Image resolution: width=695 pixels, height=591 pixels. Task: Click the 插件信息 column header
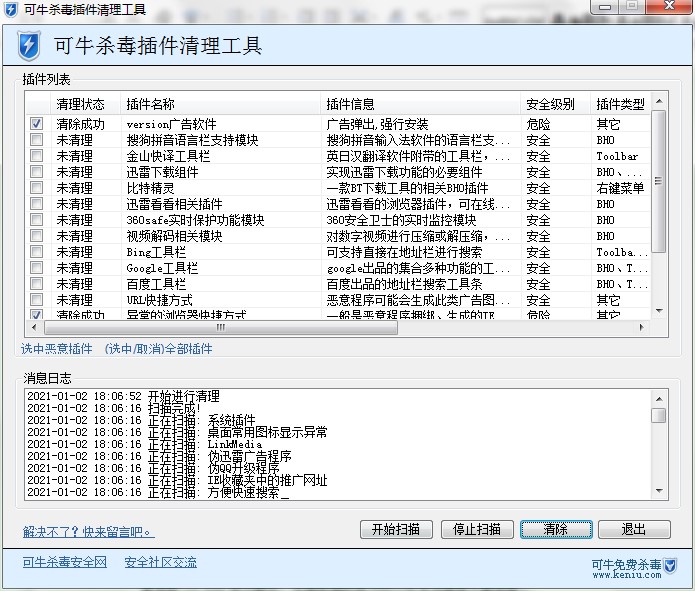click(421, 104)
